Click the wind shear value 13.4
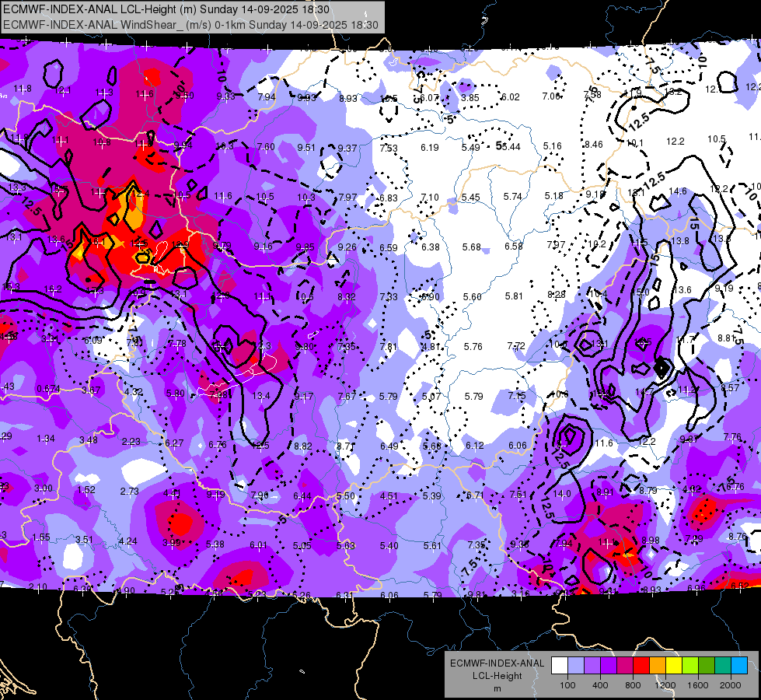 click(260, 396)
